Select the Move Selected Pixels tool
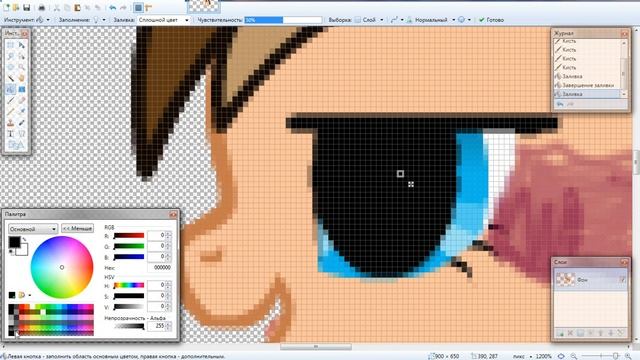640x360 pixels. pos(22,45)
